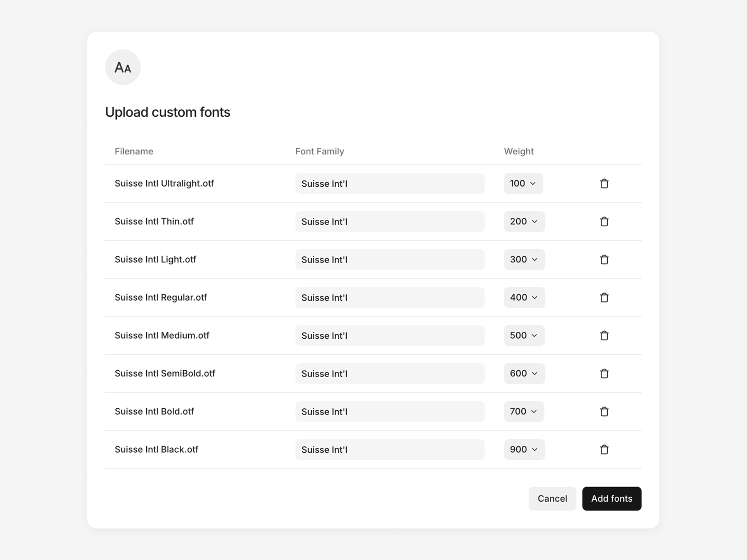Screen dimensions: 747x560
Task: Delete the Suisse Intl Medium.otf font
Action: point(604,335)
